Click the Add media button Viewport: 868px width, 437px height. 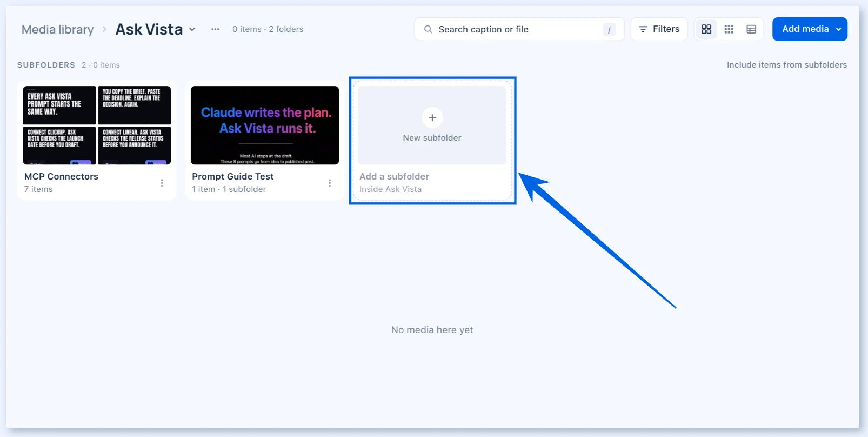[x=805, y=29]
